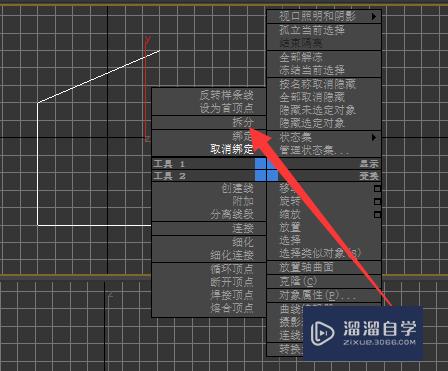Click the 显示 quad header

(x=369, y=164)
